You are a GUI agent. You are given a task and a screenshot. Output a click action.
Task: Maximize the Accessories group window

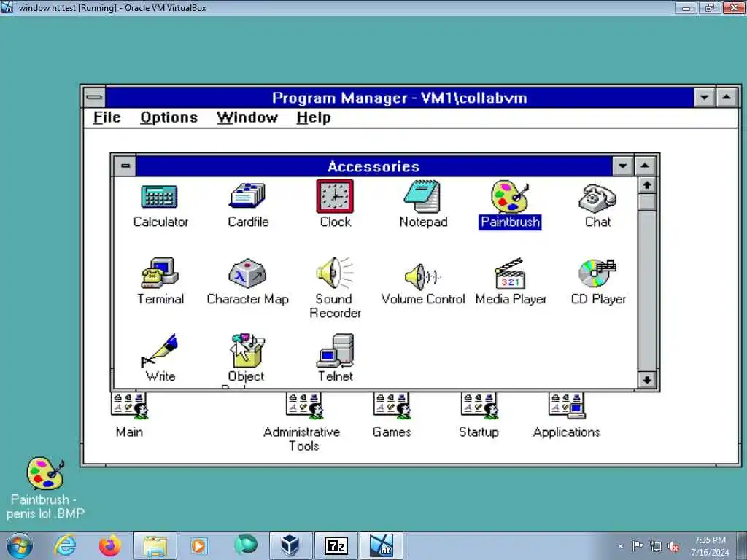click(645, 166)
